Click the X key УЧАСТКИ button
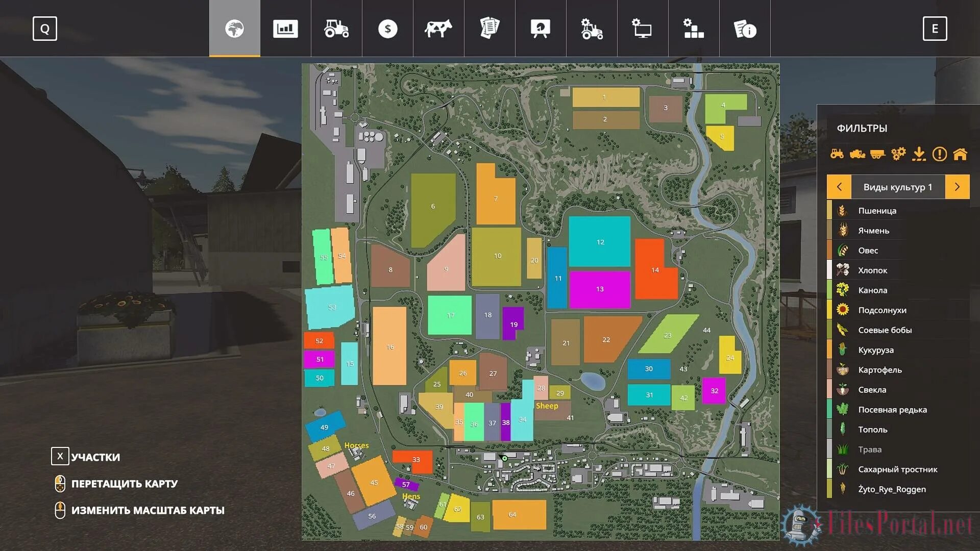The image size is (980, 551). (60, 457)
